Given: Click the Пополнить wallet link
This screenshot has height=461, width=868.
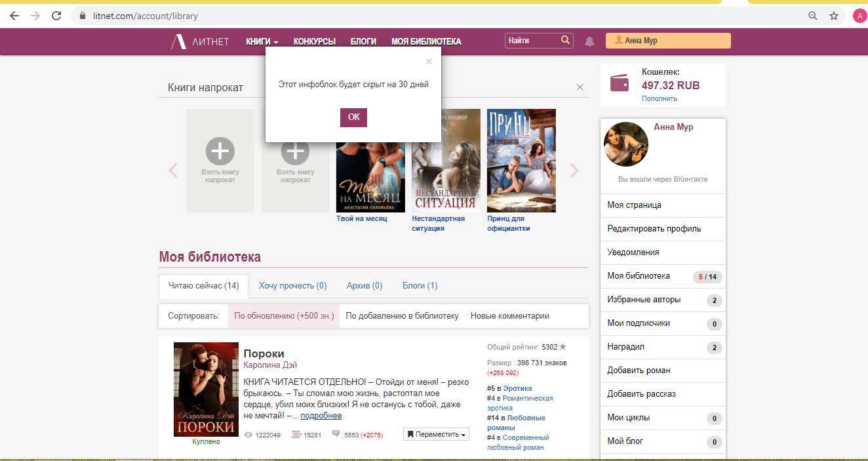Looking at the screenshot, I should tap(659, 98).
